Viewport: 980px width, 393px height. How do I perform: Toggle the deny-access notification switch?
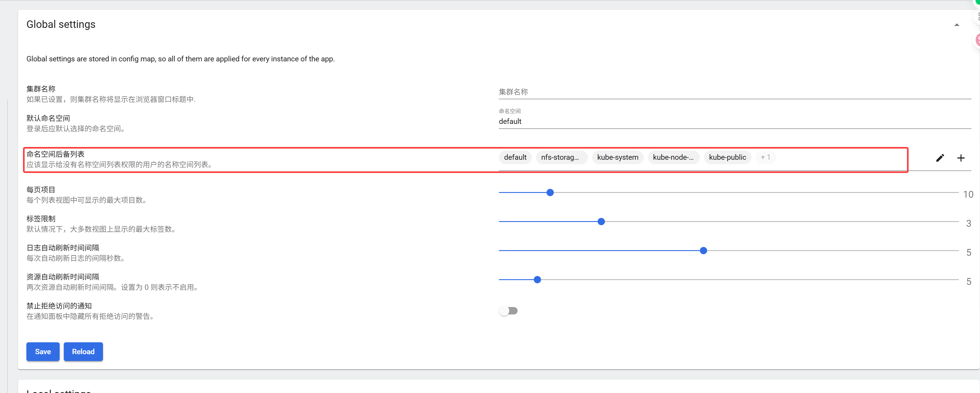click(x=508, y=311)
